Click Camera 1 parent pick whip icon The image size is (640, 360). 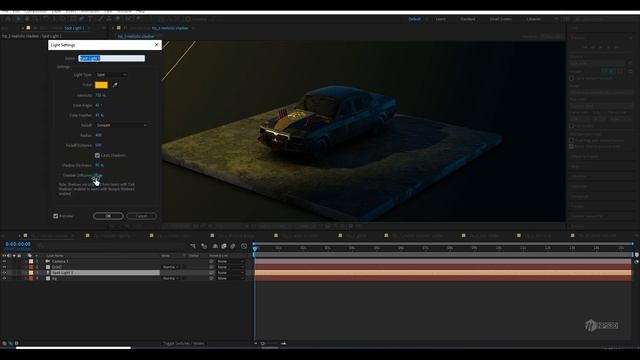point(211,261)
